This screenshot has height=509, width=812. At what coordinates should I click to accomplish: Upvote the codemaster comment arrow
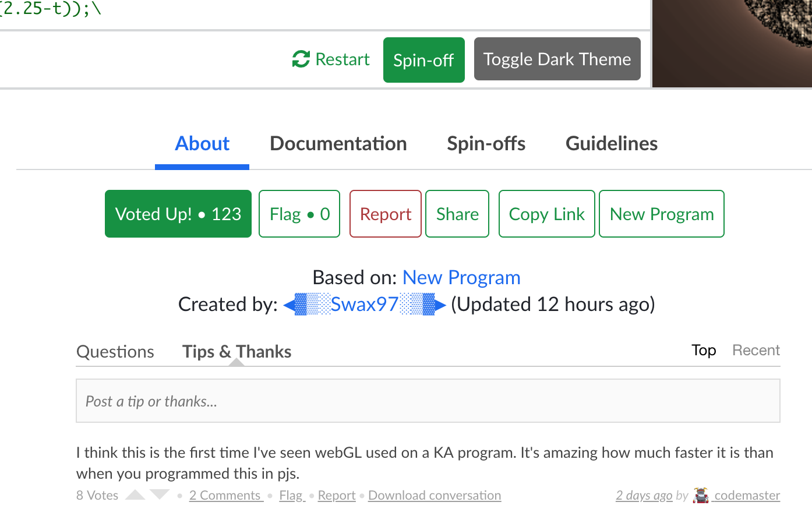pos(135,495)
